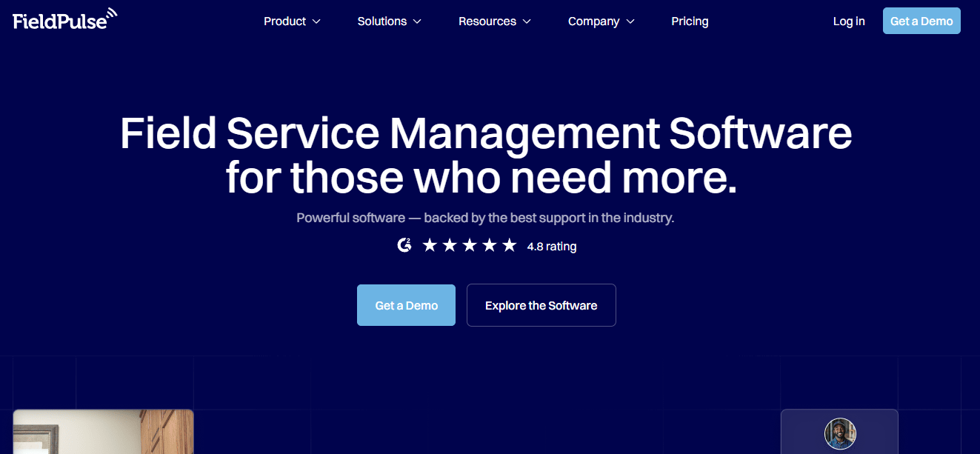Click Get a Demo in header
Screen dimensions: 980x454
coord(921,21)
